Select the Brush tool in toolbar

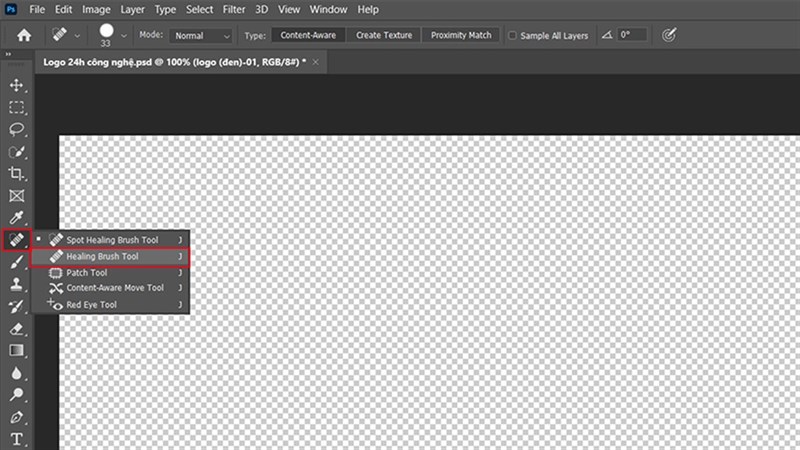pos(16,262)
